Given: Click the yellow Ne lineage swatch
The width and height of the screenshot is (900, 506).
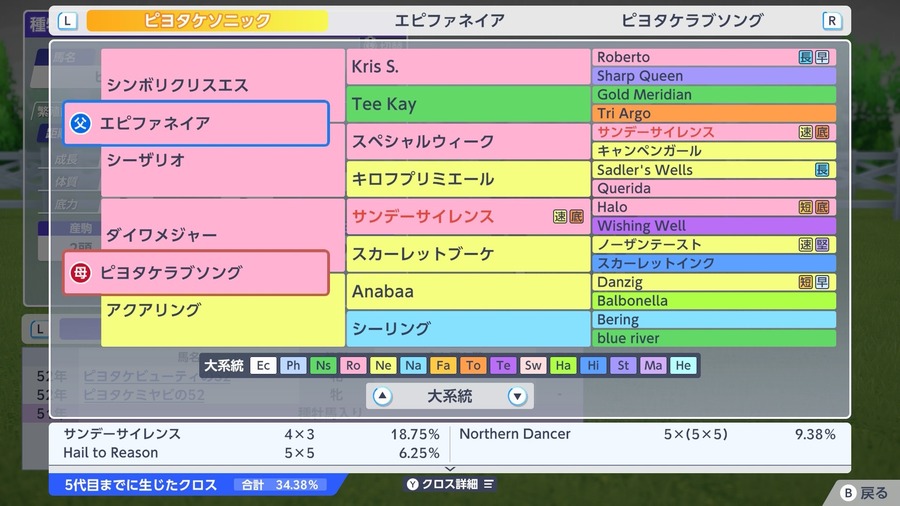Looking at the screenshot, I should click(x=383, y=365).
